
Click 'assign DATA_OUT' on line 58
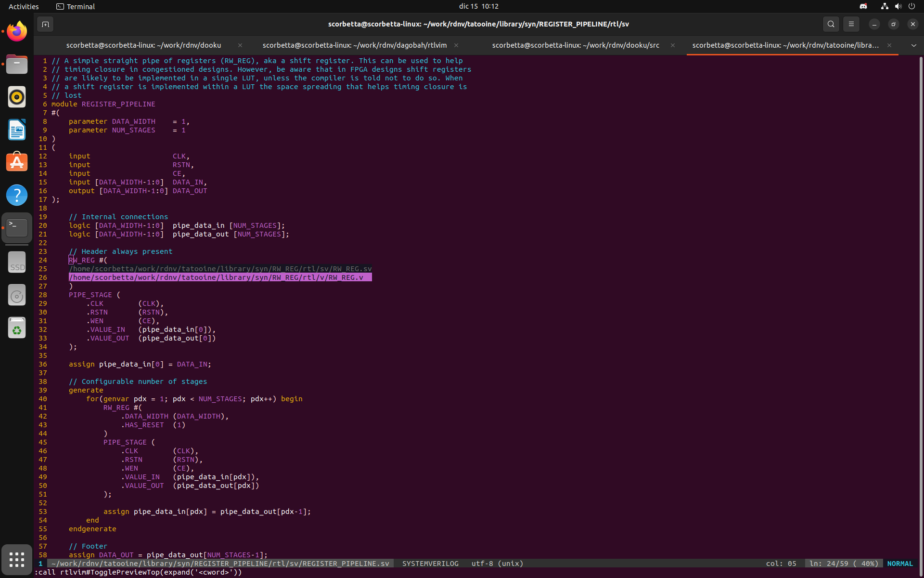[101, 555]
